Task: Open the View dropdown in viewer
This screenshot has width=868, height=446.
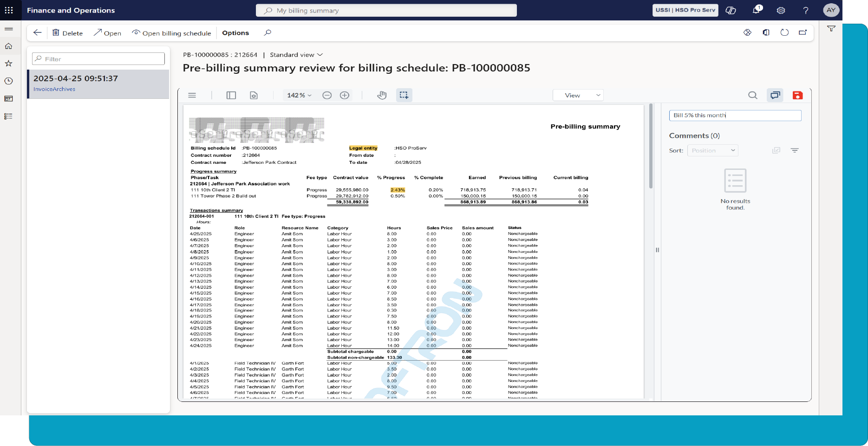Action: (578, 95)
